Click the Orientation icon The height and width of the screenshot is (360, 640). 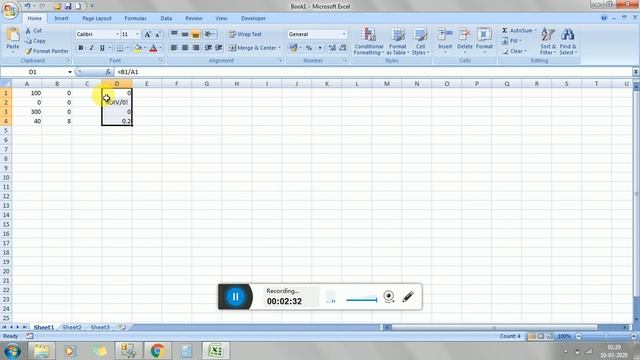208,34
